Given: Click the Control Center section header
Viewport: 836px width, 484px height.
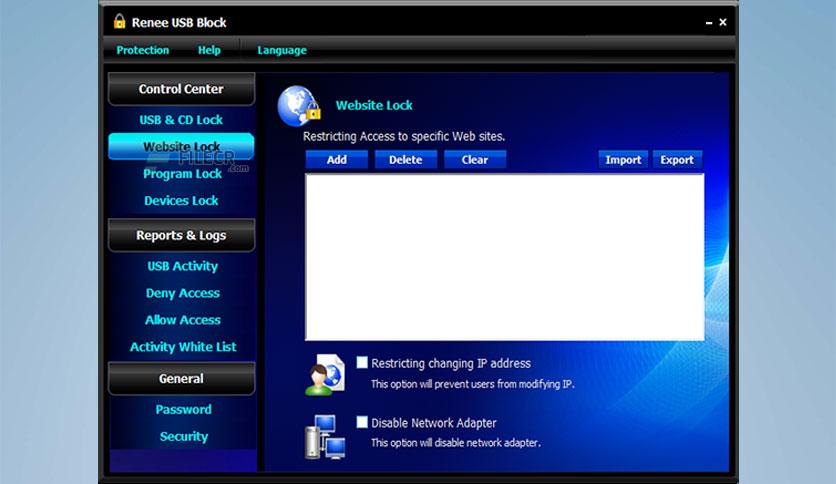Looking at the screenshot, I should [181, 89].
